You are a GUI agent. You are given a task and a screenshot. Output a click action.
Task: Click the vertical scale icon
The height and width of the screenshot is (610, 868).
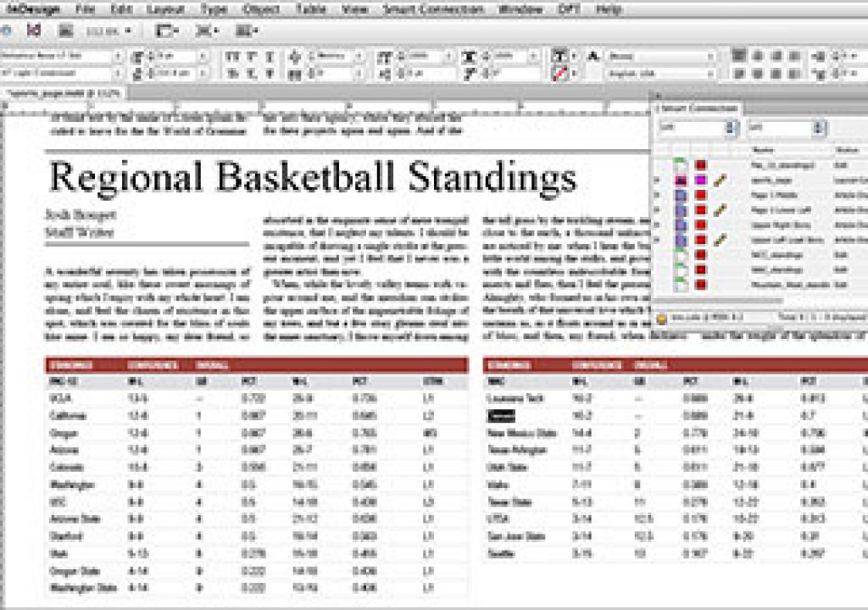[385, 57]
